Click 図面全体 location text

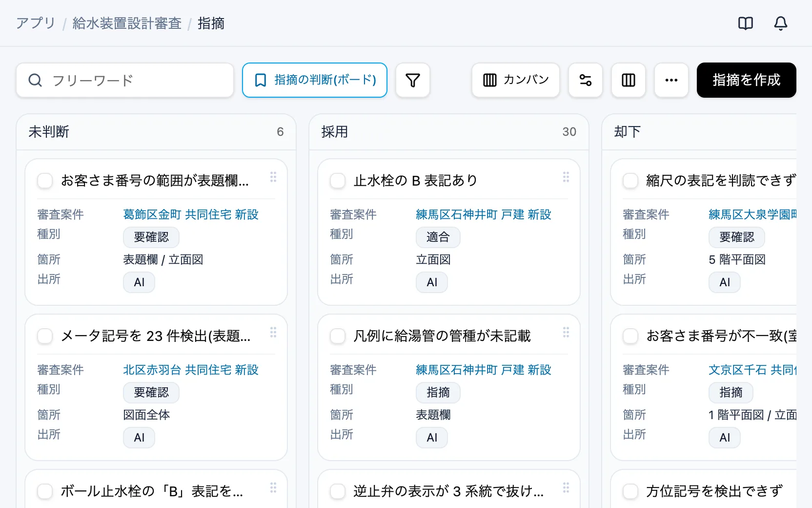tap(146, 415)
